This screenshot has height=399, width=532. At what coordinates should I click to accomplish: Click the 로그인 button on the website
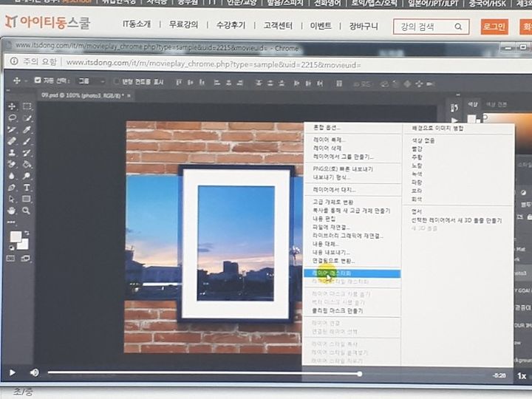494,27
